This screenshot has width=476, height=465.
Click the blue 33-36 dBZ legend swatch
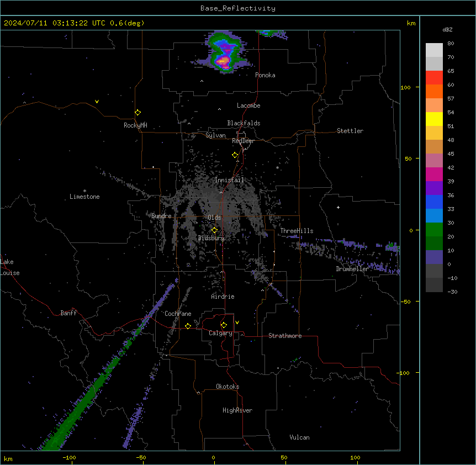[434, 202]
